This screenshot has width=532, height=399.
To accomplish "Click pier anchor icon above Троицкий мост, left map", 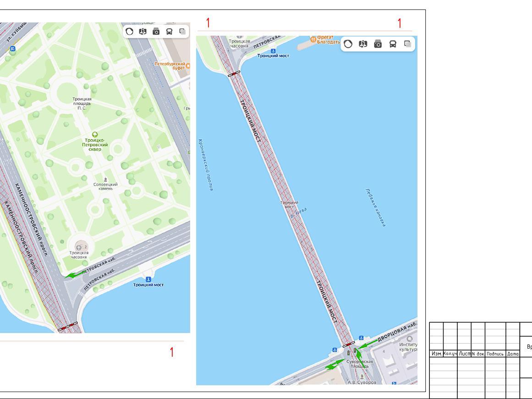I will pos(148,279).
